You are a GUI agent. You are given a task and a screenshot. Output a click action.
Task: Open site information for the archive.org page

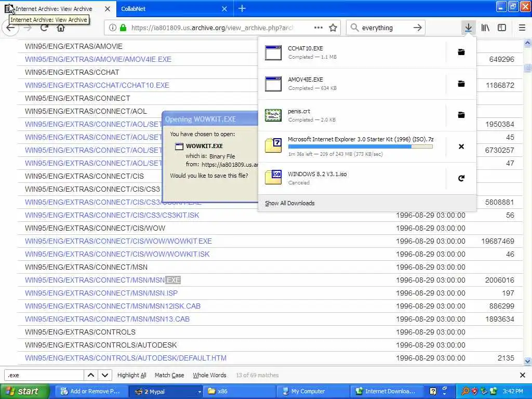pyautogui.click(x=112, y=28)
